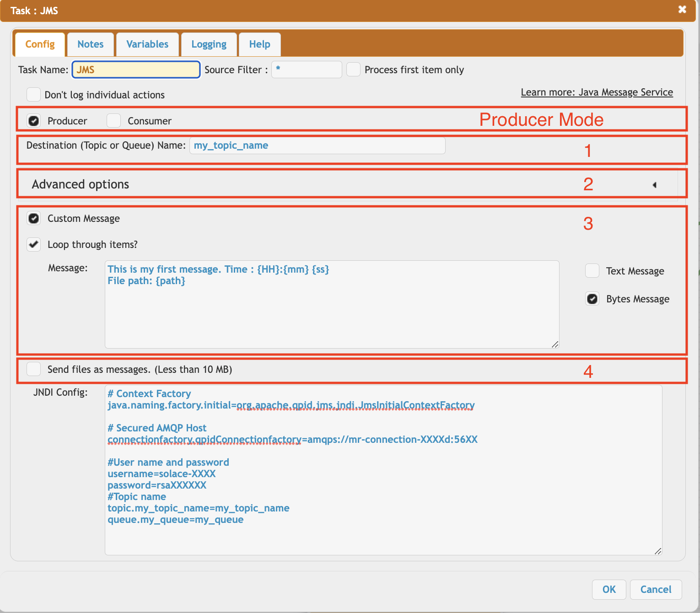The height and width of the screenshot is (613, 700).
Task: Toggle the Custom Message checkbox
Action: pyautogui.click(x=34, y=218)
